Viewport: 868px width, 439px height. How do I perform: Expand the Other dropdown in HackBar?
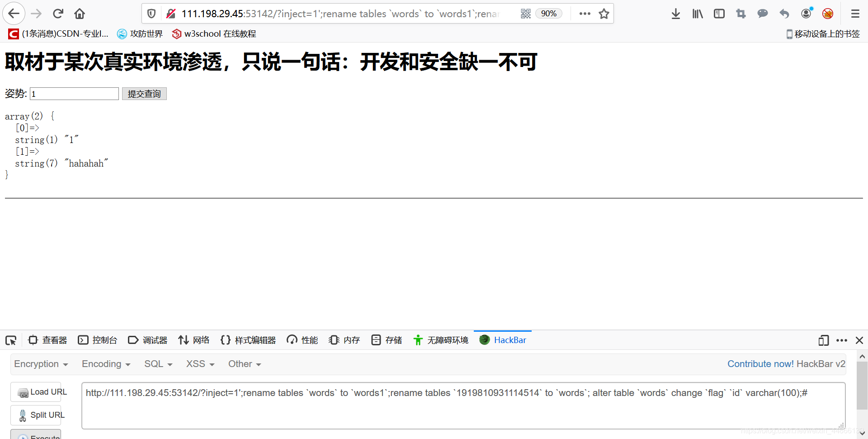(x=245, y=364)
